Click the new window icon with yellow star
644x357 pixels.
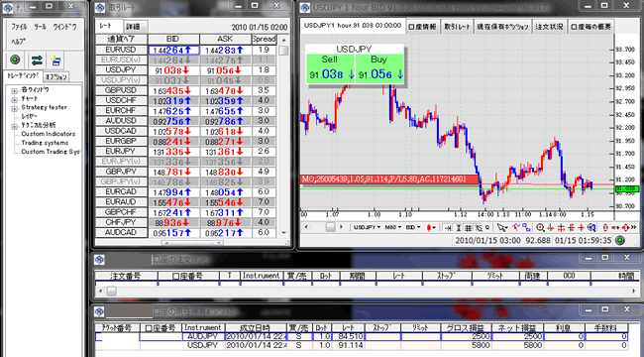coord(55,60)
